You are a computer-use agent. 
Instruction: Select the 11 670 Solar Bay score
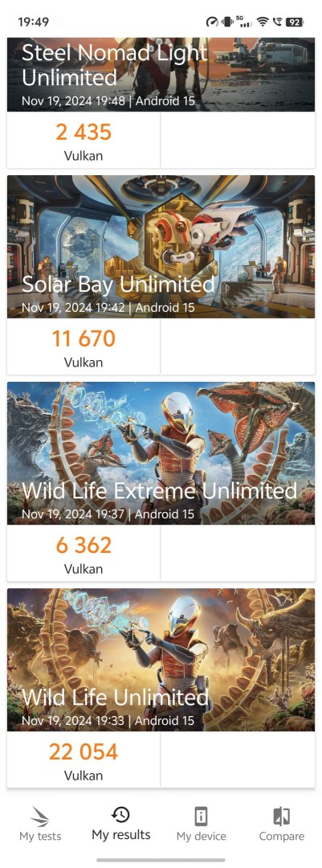tap(84, 338)
